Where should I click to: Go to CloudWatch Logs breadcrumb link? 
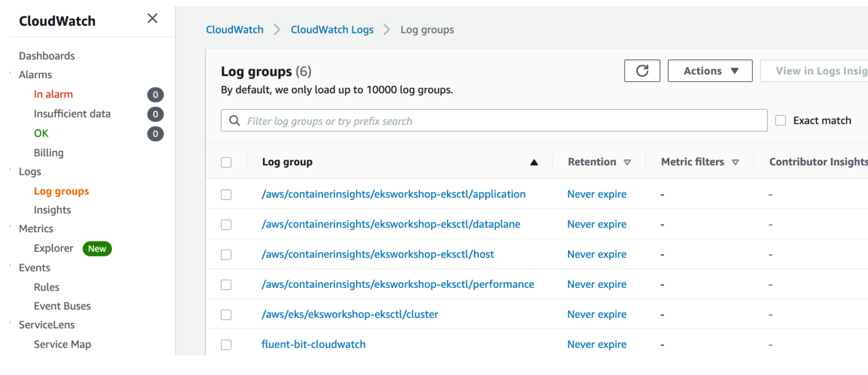[x=332, y=30]
